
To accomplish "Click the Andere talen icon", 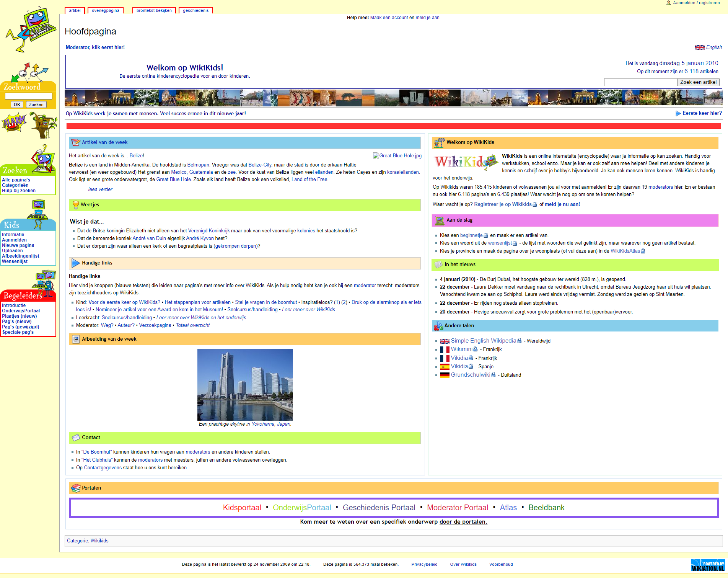I will pyautogui.click(x=438, y=326).
